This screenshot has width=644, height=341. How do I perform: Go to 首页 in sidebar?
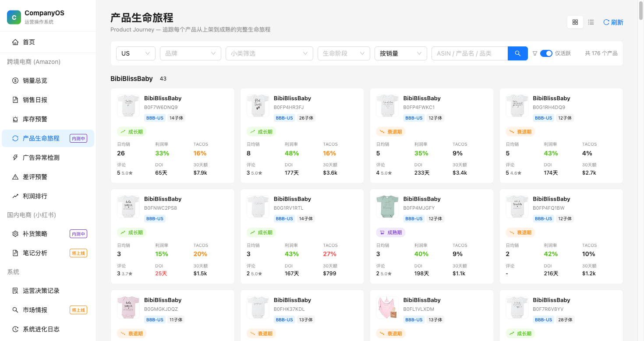point(48,42)
